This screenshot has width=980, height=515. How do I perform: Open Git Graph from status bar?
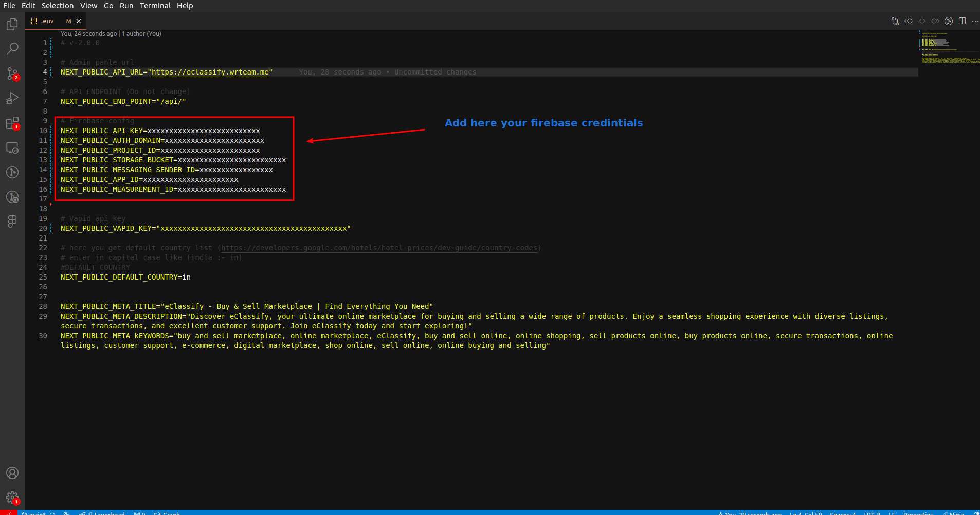[x=166, y=513]
